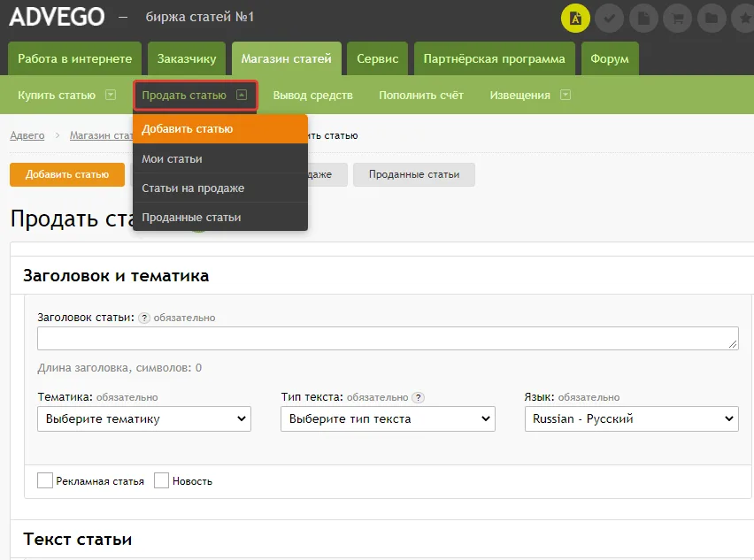
Task: Open the shopping cart icon
Action: (x=676, y=18)
